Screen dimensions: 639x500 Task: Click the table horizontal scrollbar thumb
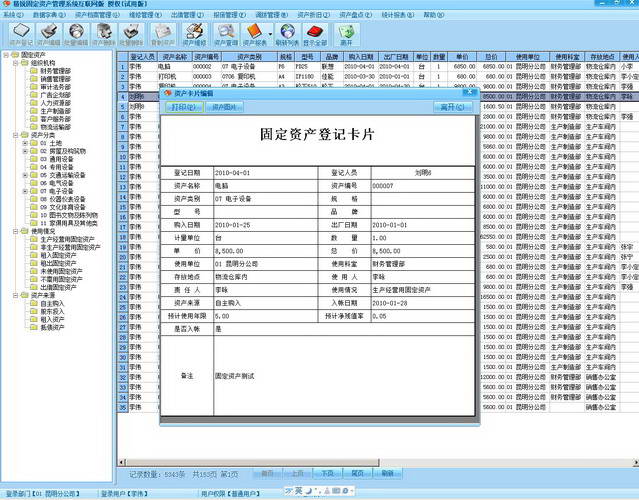(253, 463)
